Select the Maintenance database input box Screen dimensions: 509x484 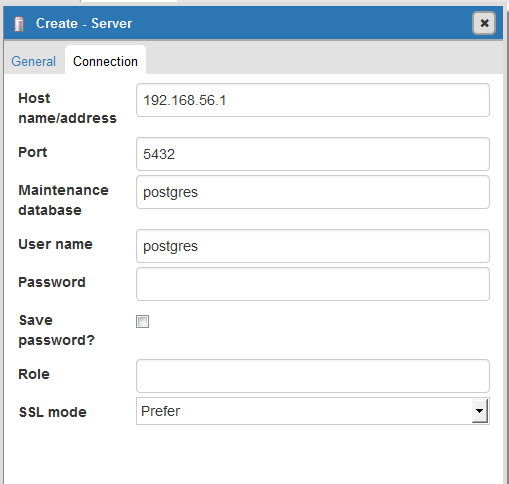pos(313,192)
